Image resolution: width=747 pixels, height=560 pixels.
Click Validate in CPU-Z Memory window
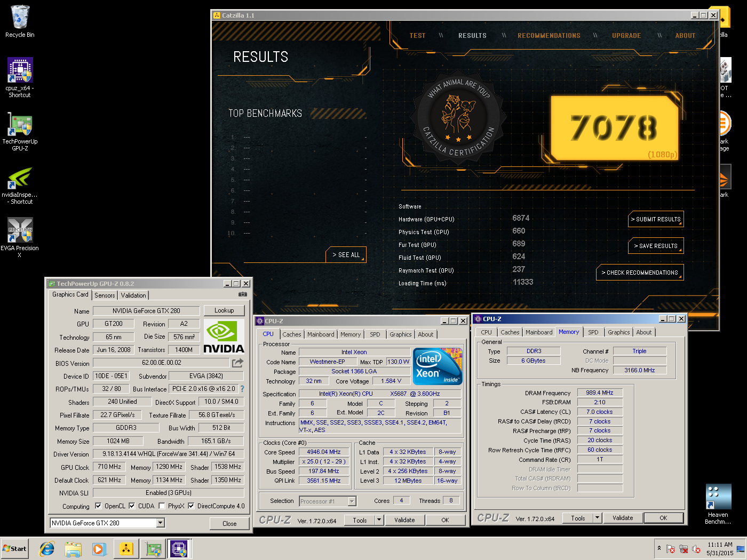[x=623, y=518]
